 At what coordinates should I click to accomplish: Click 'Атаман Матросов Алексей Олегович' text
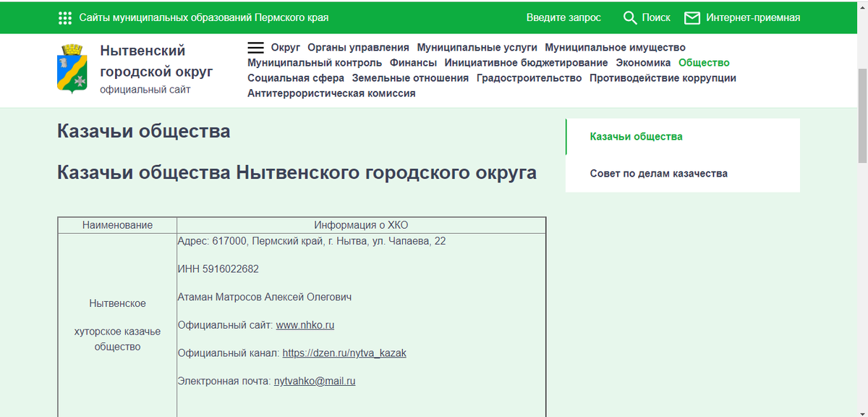tap(265, 298)
